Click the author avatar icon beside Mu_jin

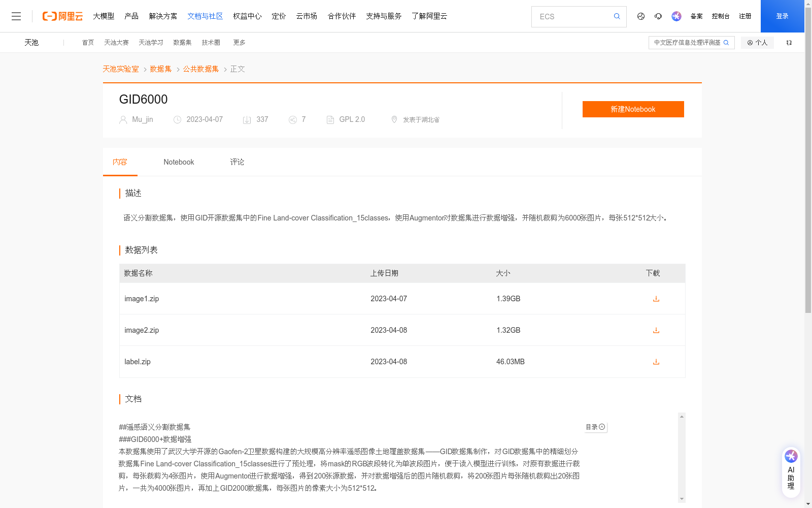[x=123, y=120]
